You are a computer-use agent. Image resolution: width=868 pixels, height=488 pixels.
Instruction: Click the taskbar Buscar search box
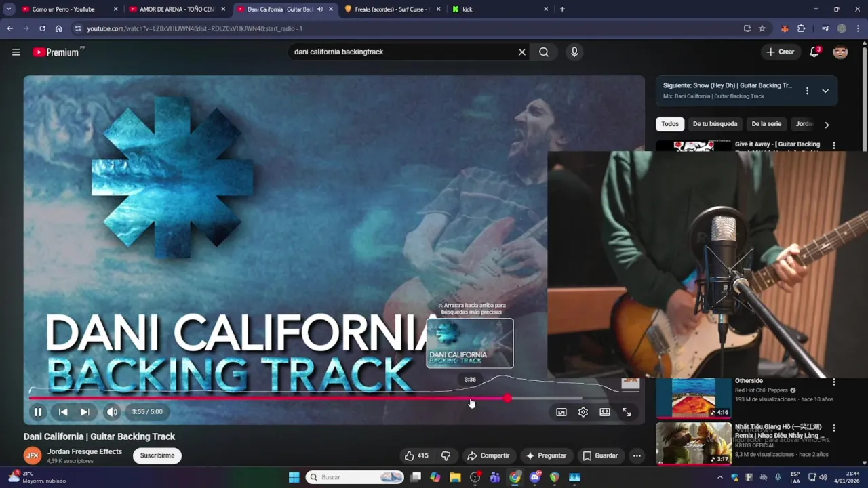point(356,477)
